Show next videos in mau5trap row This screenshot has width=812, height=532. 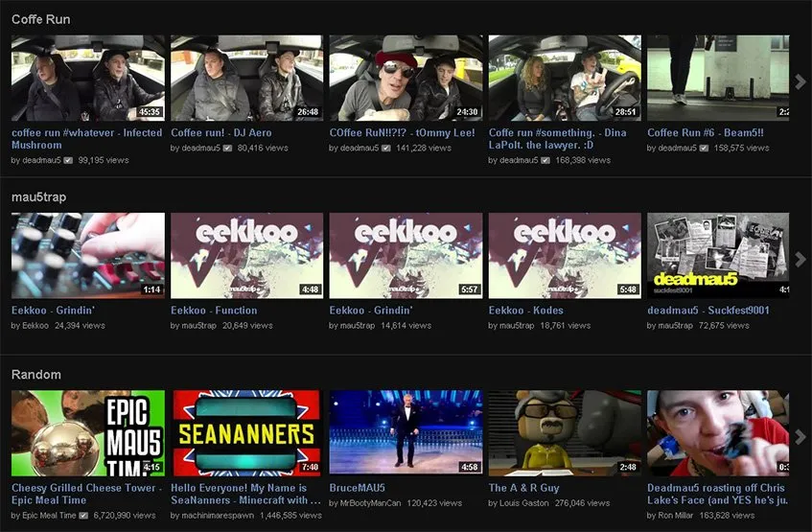[800, 259]
